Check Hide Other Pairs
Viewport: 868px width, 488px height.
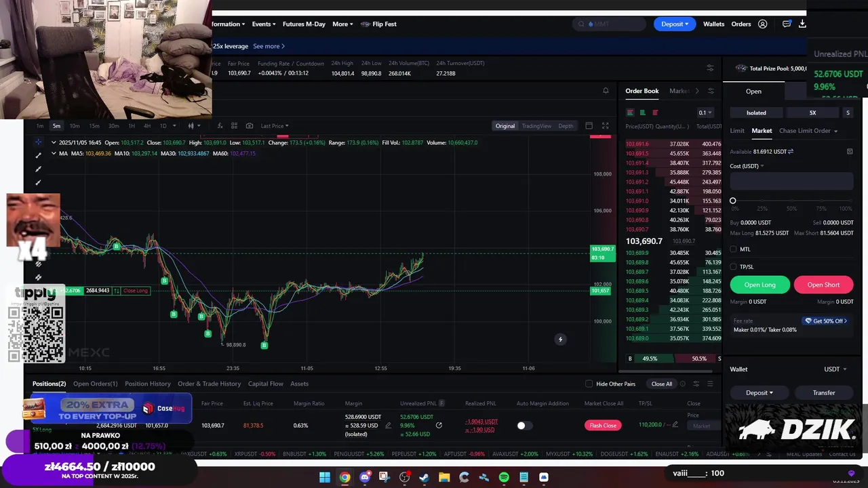[589, 384]
